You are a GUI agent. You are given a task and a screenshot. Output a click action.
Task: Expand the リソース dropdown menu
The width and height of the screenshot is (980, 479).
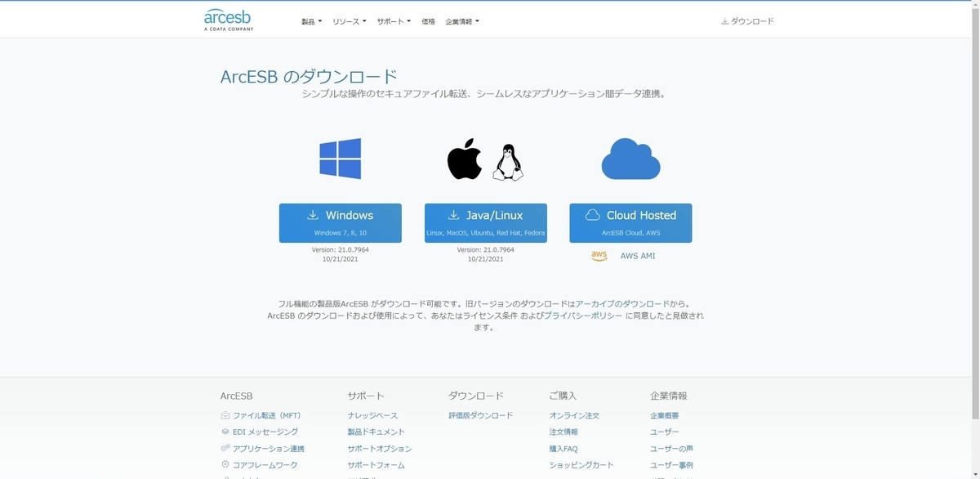tap(350, 21)
